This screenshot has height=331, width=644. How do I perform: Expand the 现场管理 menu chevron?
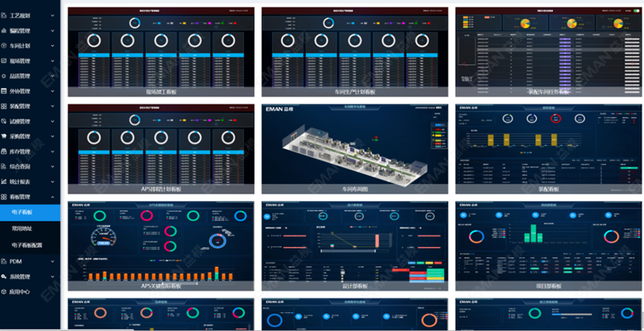point(54,61)
